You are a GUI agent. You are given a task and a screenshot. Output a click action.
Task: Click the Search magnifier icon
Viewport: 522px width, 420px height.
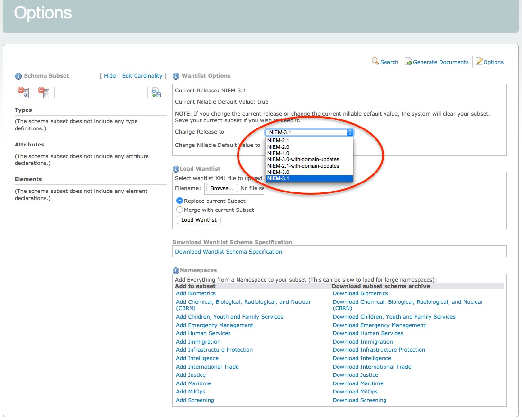point(375,62)
